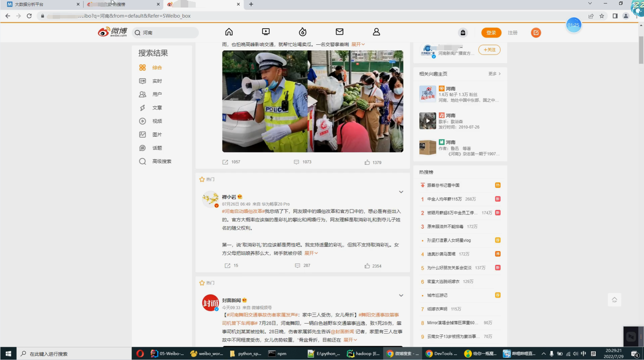This screenshot has height=360, width=644.
Task: Open pinned topic 跟着总书记看中国
Action: coord(443,185)
